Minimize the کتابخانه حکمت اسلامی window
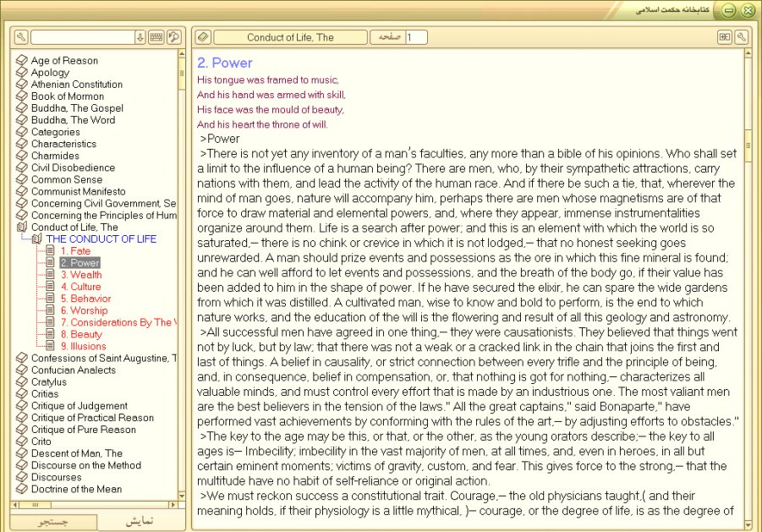Screen dimensions: 762x532 (728, 10)
